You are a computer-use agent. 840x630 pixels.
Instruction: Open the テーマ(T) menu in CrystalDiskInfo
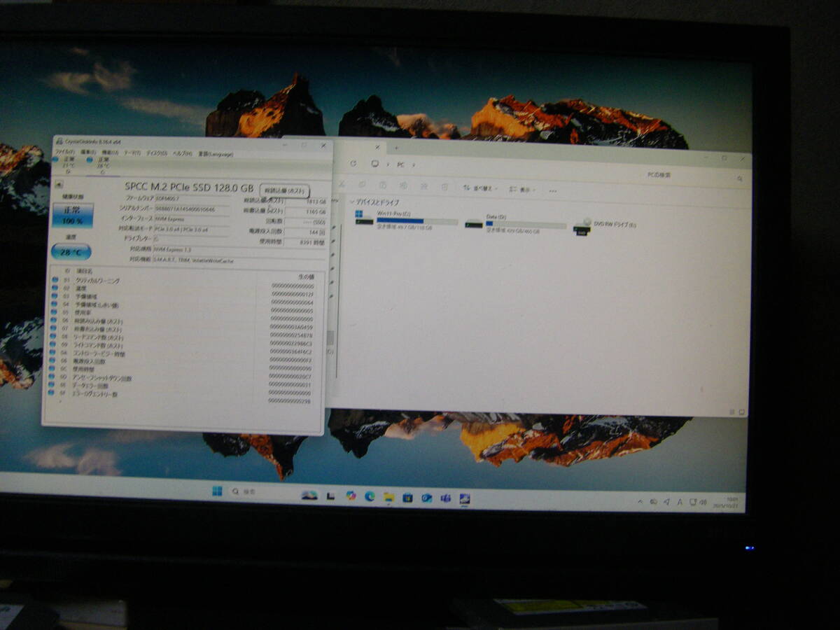tap(132, 153)
